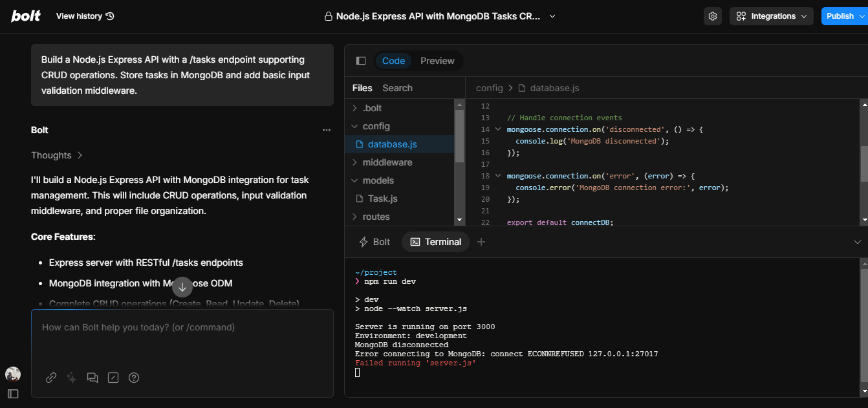Attach a file using the link icon

pos(51,378)
